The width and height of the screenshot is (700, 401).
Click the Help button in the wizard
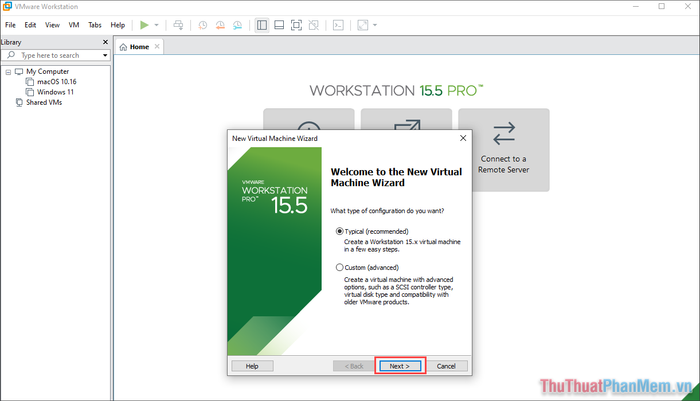(x=252, y=366)
